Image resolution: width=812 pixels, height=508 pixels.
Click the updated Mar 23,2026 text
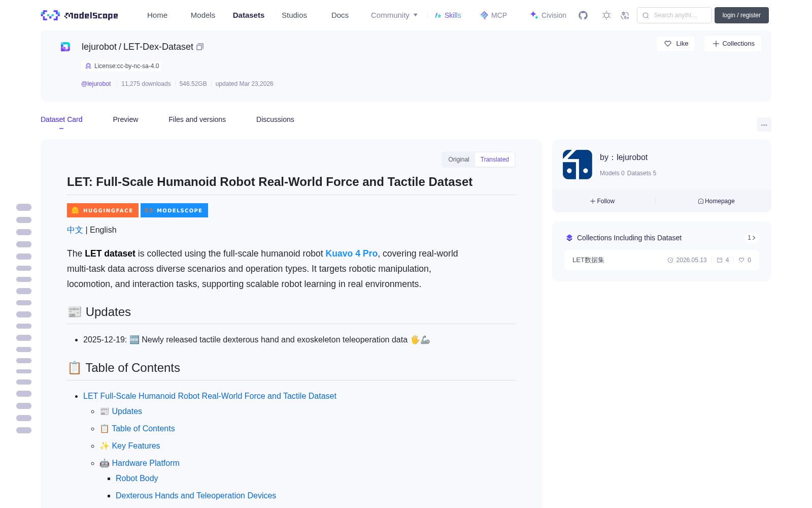coord(245,84)
